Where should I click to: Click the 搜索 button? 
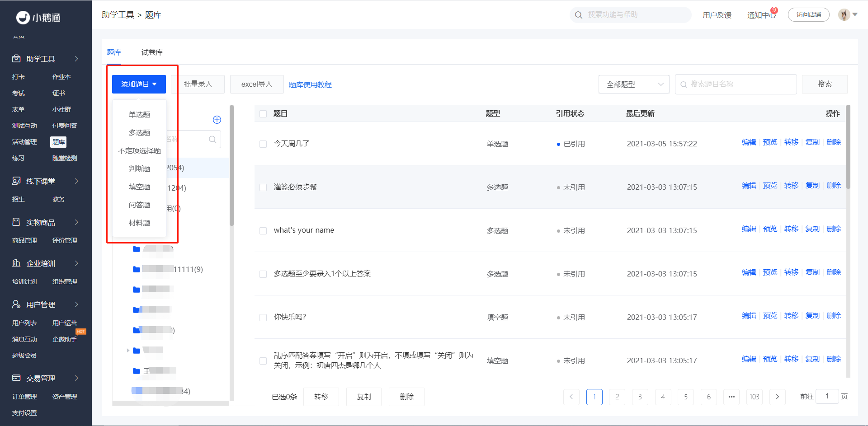[x=825, y=84]
